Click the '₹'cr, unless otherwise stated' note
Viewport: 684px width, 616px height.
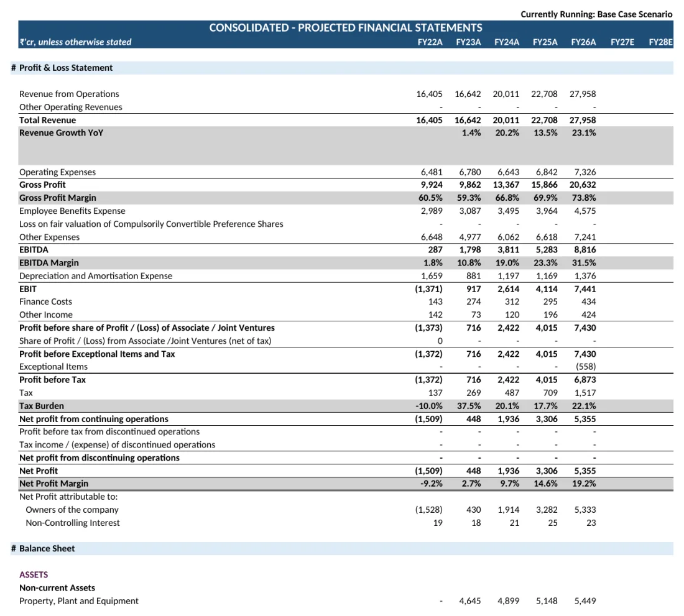(x=75, y=42)
